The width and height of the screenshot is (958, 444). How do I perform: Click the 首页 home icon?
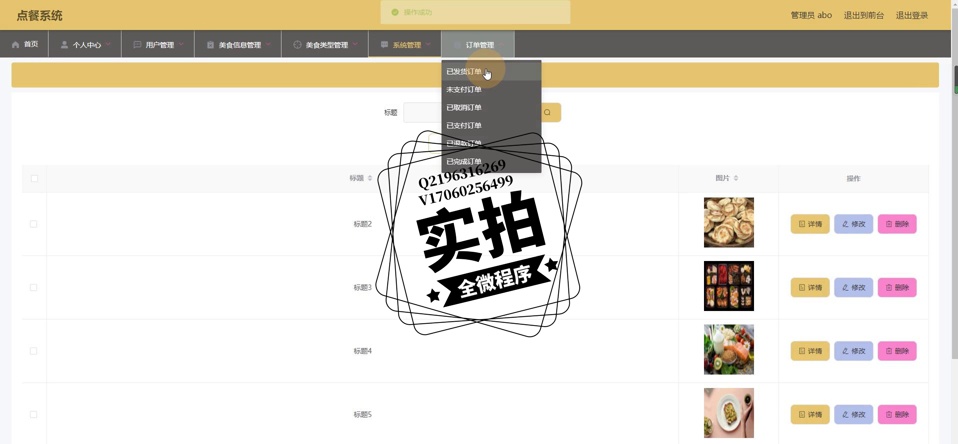[16, 45]
